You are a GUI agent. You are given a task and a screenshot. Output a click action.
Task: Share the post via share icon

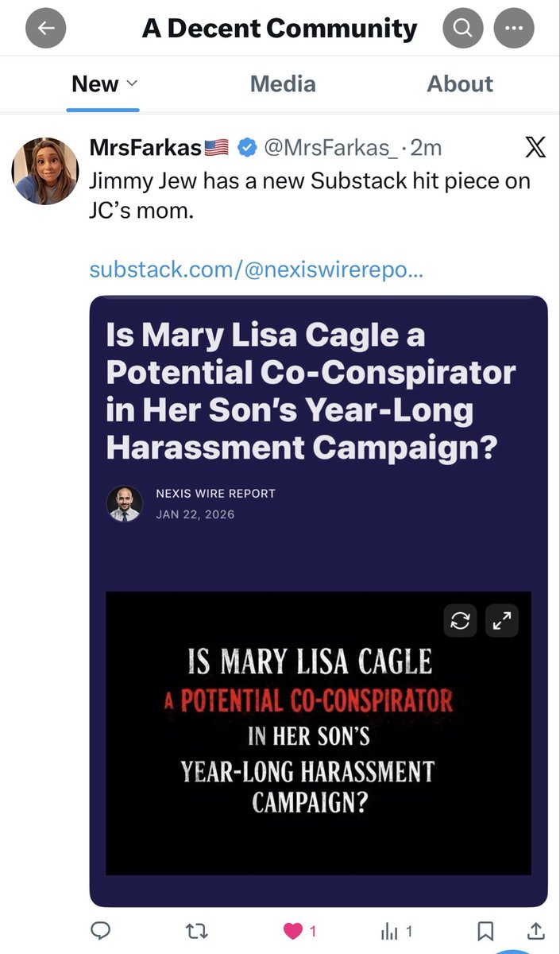(536, 930)
